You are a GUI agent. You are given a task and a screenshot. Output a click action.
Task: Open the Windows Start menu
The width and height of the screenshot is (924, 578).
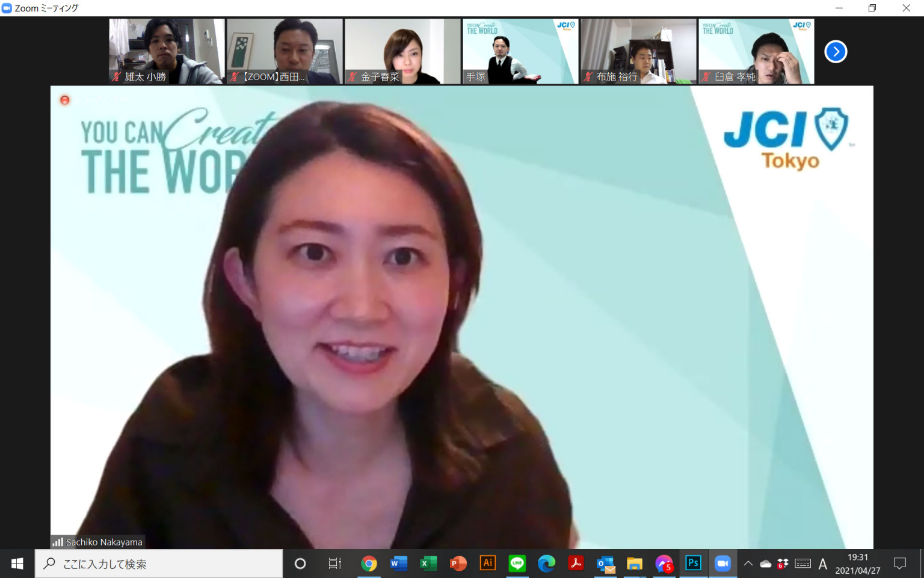click(x=17, y=564)
